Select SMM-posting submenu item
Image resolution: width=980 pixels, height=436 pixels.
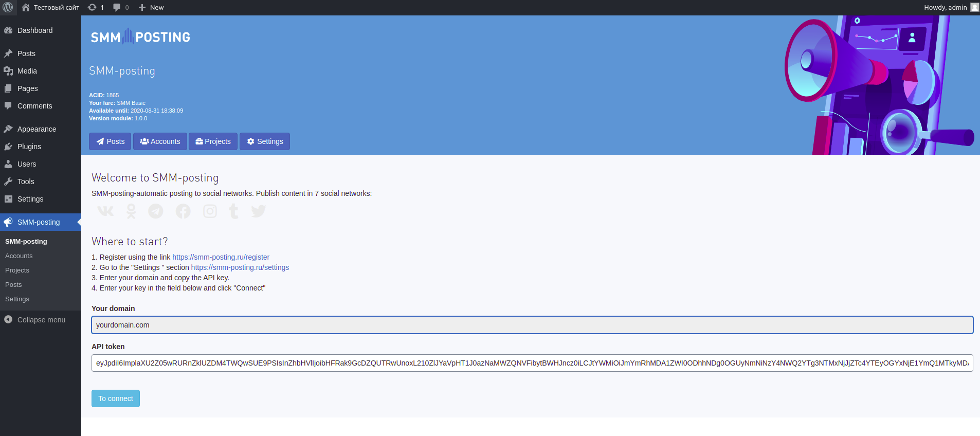click(x=26, y=241)
